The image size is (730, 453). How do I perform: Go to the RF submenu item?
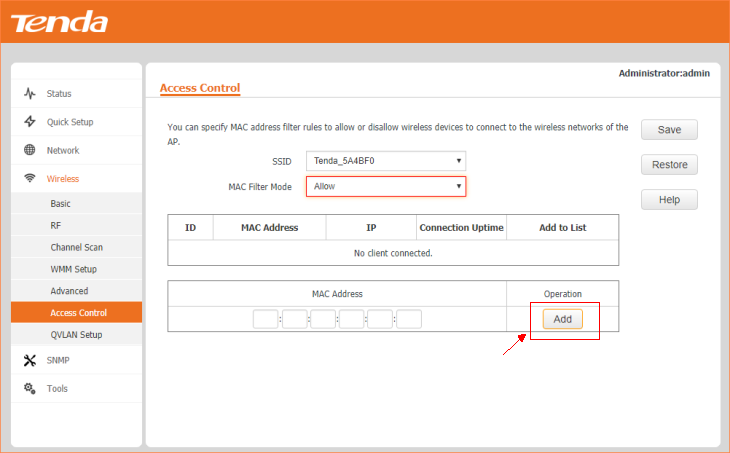pos(56,226)
